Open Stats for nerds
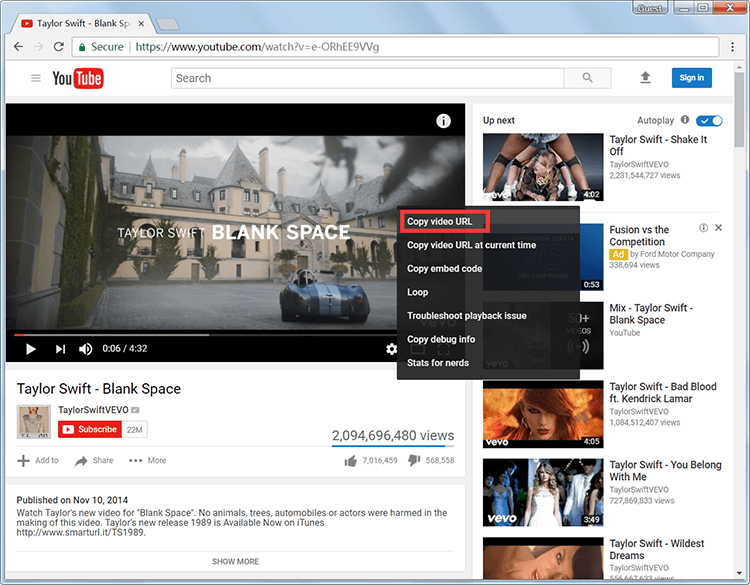The image size is (750, 585). pyautogui.click(x=488, y=363)
